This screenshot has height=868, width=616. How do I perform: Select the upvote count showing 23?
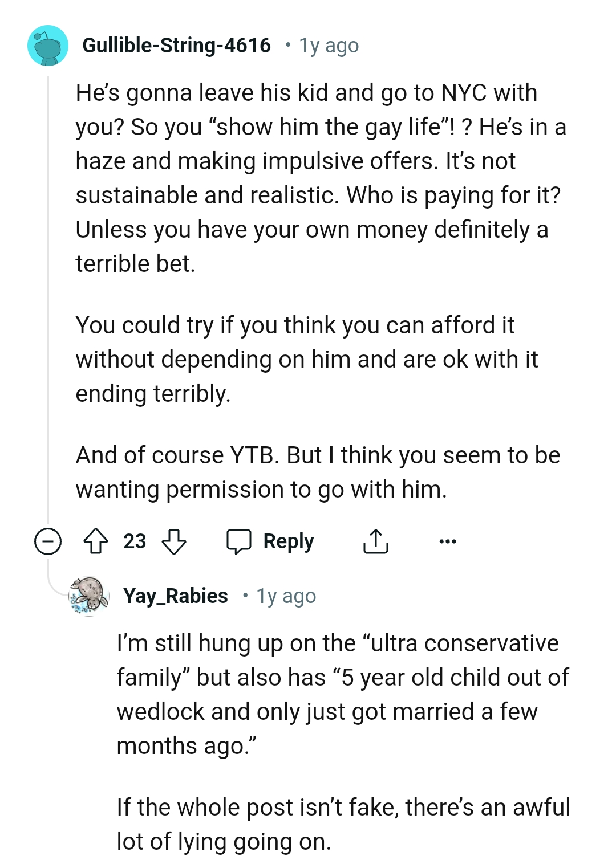133,541
